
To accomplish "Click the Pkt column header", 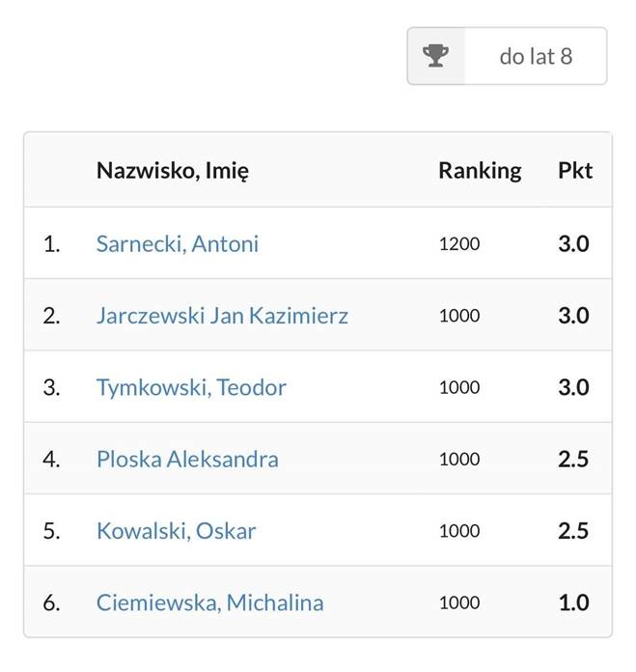I will [575, 171].
